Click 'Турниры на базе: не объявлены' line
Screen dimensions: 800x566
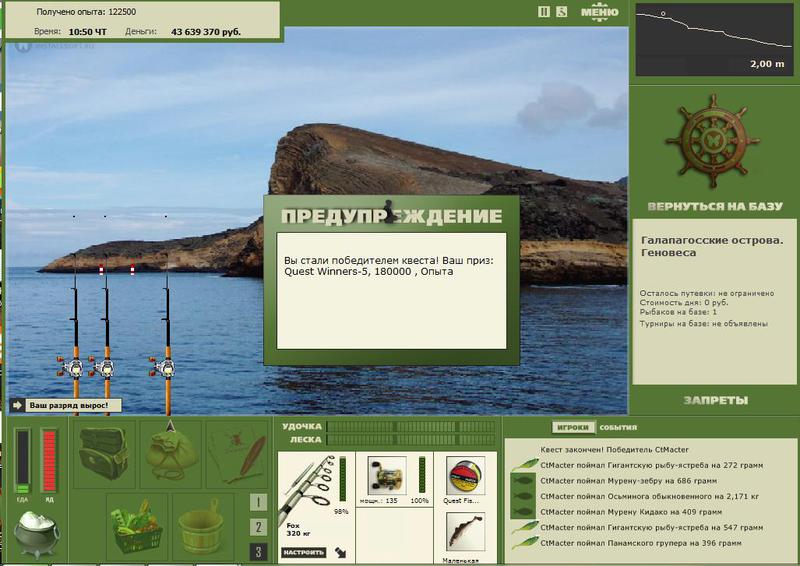[x=704, y=324]
